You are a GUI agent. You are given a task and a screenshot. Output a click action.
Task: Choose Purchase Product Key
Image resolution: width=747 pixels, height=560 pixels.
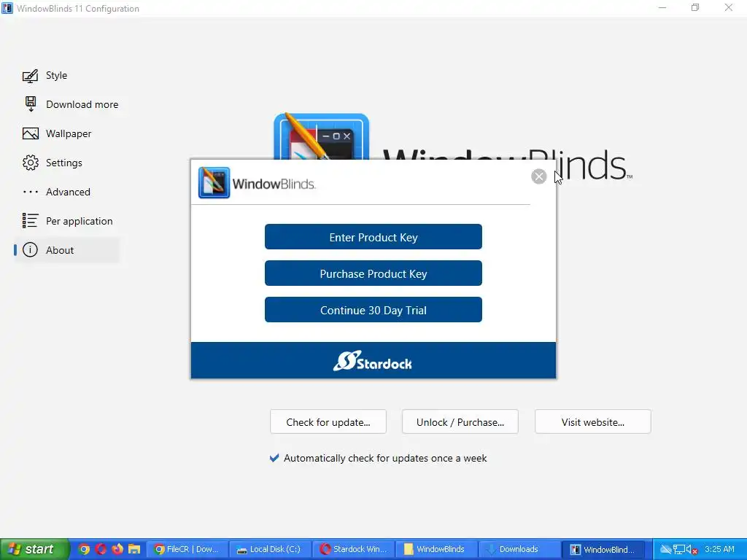(373, 273)
